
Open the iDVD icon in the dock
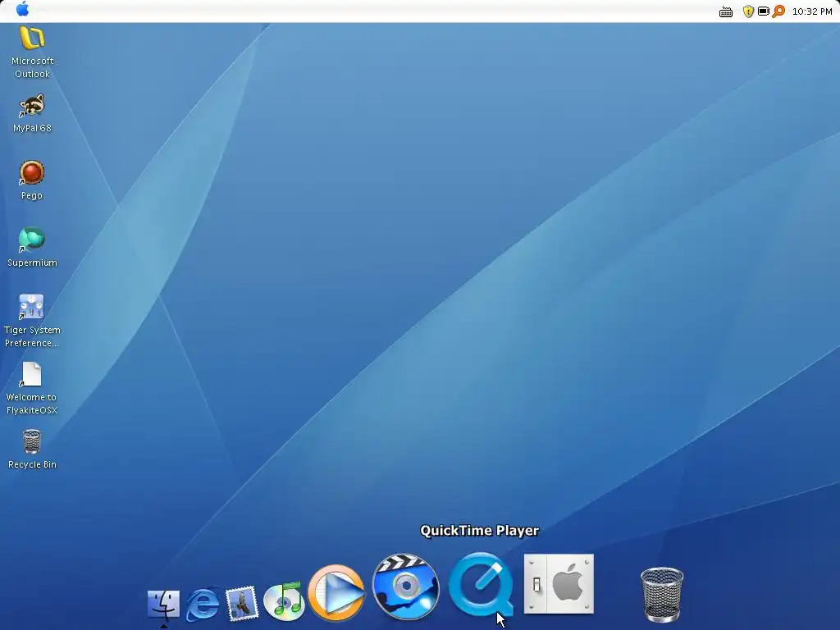pos(406,587)
